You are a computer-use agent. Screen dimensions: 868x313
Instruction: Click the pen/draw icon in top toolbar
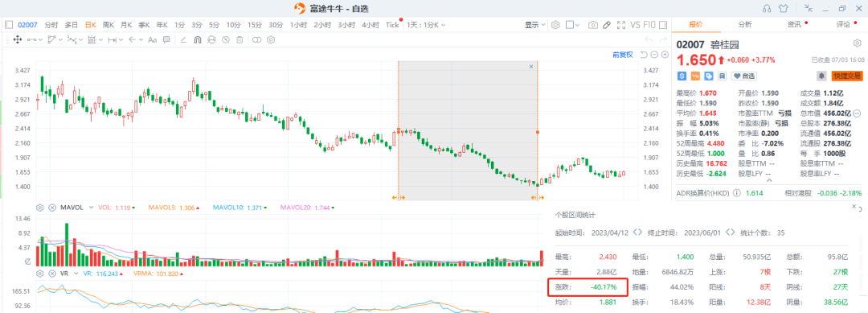tap(607, 25)
